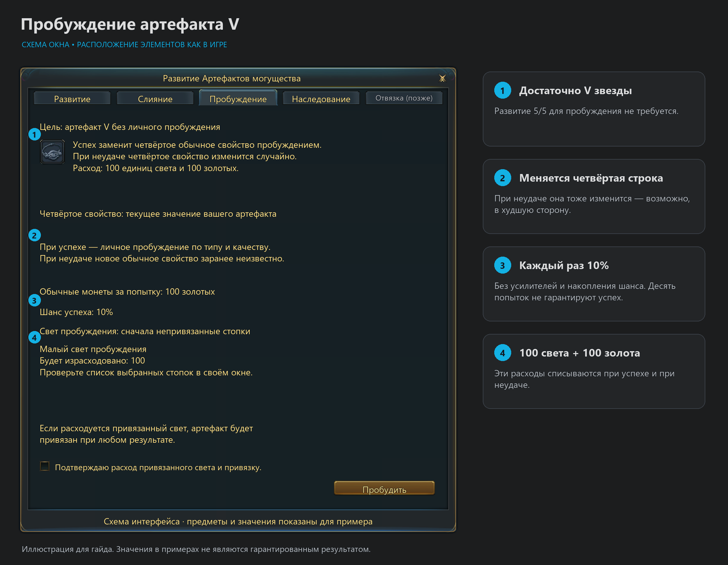
Task: Open the Отвязка (позже) tab
Action: click(404, 98)
